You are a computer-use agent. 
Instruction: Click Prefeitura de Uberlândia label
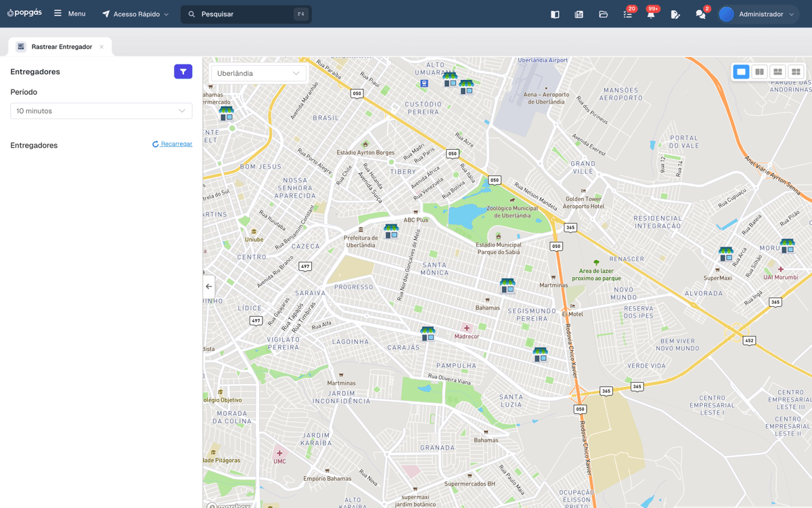(361, 241)
